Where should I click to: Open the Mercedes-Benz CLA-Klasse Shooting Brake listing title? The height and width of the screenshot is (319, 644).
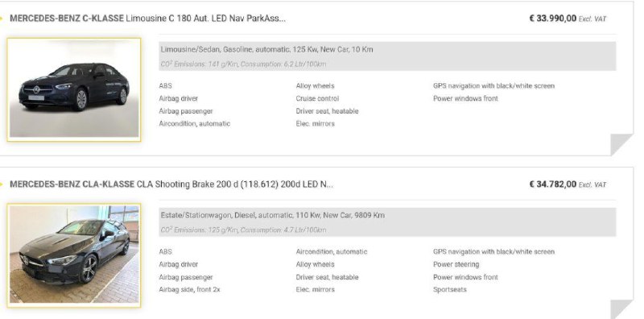171,184
